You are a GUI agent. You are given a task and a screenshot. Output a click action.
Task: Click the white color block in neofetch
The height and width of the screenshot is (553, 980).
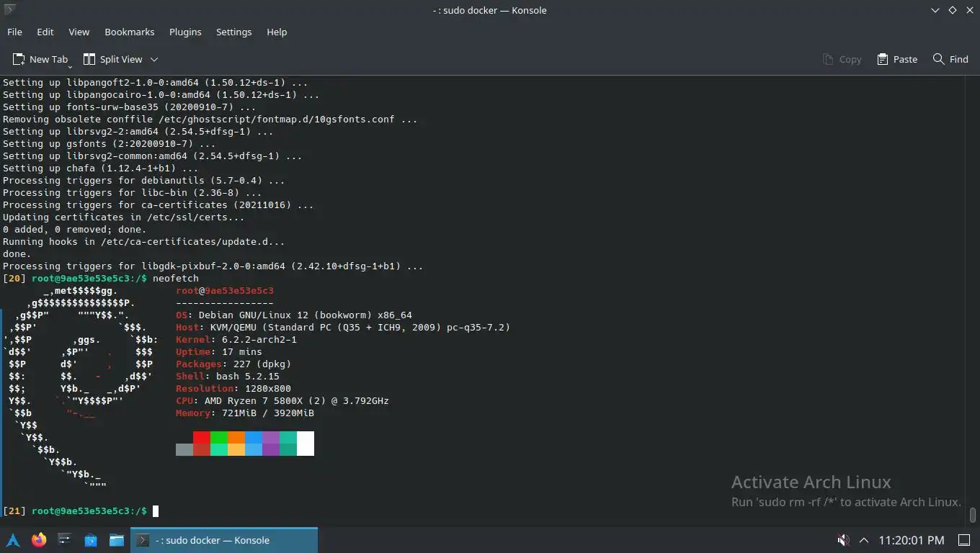pyautogui.click(x=306, y=444)
